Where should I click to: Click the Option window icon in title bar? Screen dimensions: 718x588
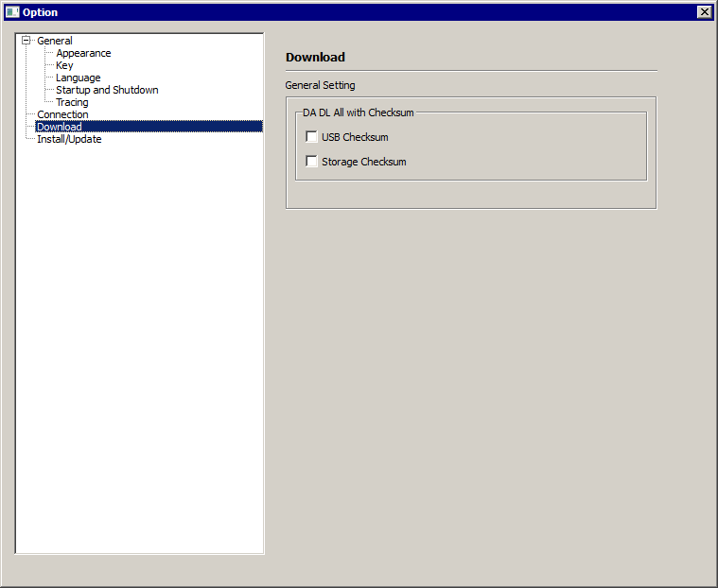click(12, 12)
